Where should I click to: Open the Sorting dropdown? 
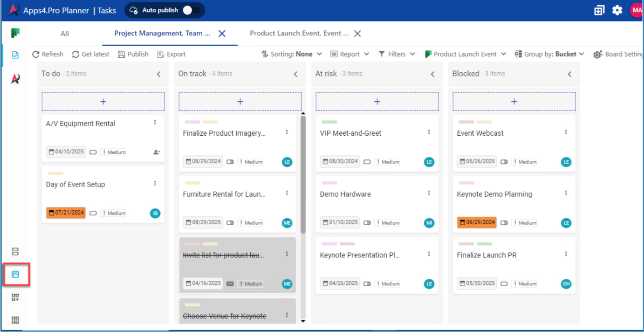(x=292, y=54)
